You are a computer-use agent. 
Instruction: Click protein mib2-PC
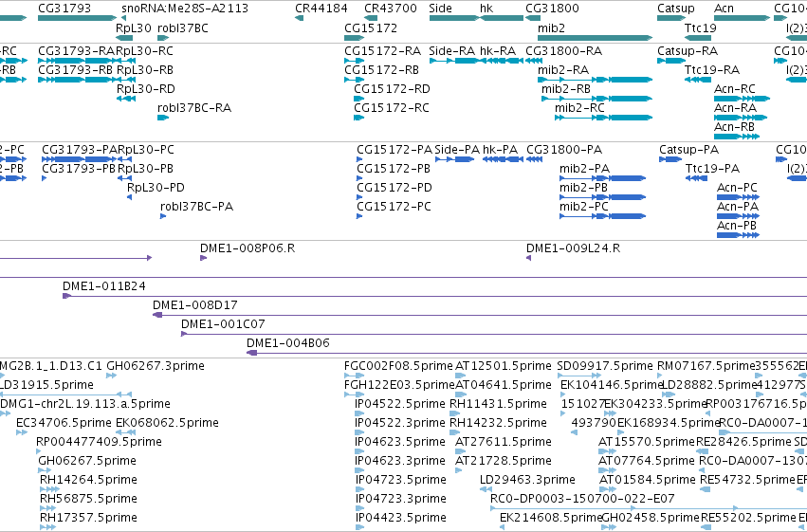tap(583, 207)
